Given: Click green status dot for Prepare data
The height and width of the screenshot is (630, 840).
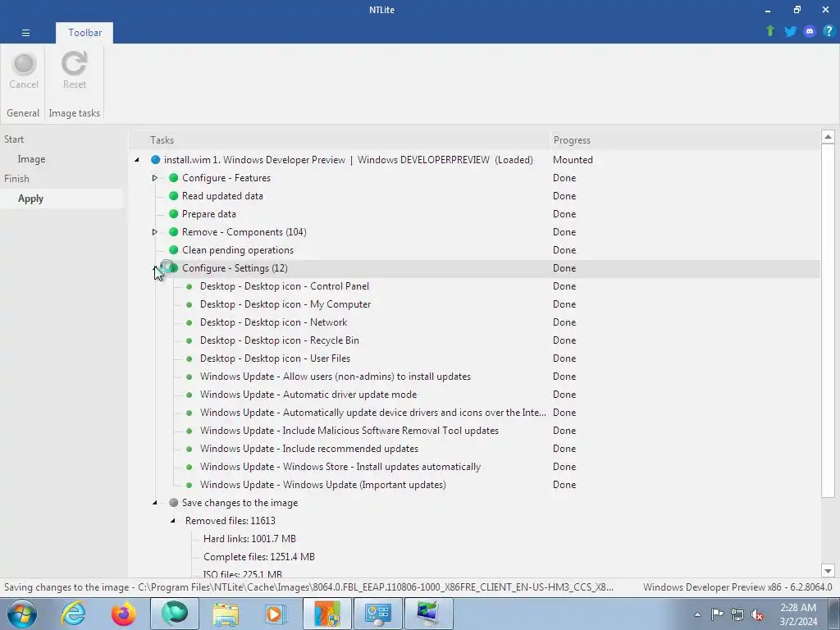Looking at the screenshot, I should coord(173,214).
